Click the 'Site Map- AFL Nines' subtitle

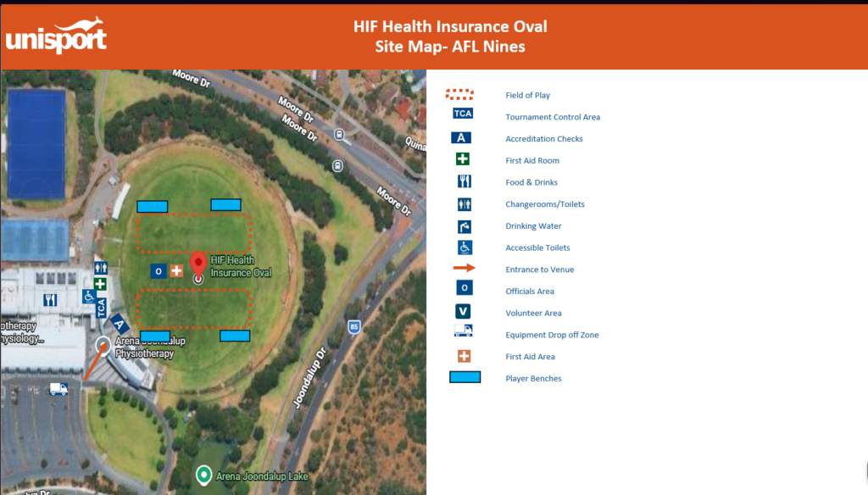(450, 47)
